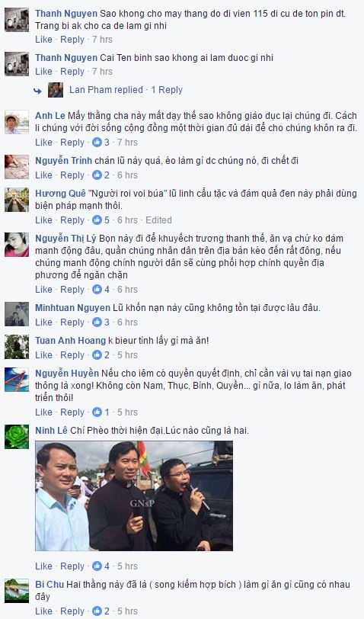Click the like-count thumb icon on Anh Le's comment
This screenshot has width=364, height=619.
97,143
